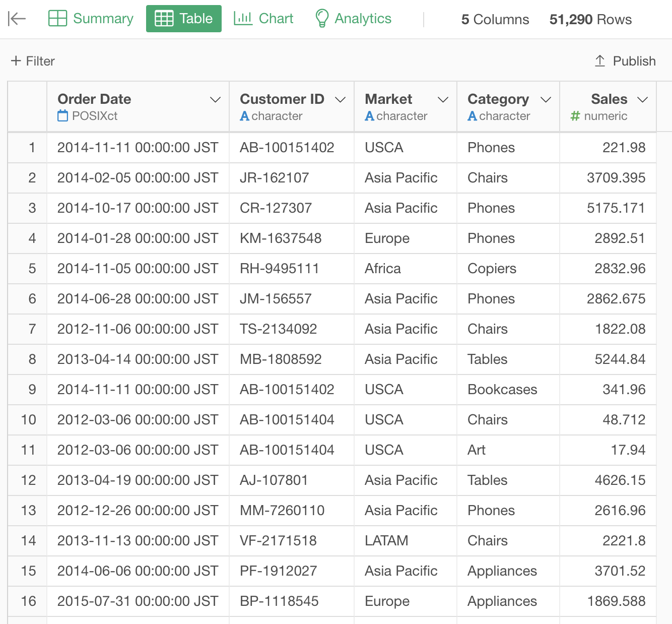The image size is (672, 624).
Task: Click the calendar icon under Order Date
Action: click(x=63, y=116)
